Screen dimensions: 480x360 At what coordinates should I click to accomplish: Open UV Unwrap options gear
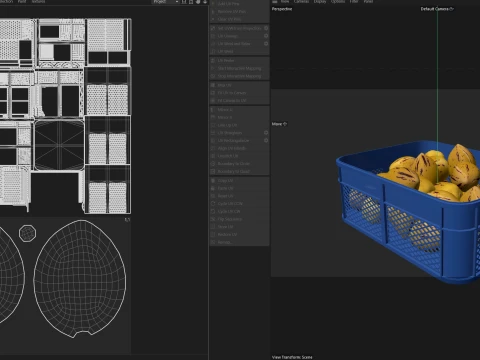[266, 36]
